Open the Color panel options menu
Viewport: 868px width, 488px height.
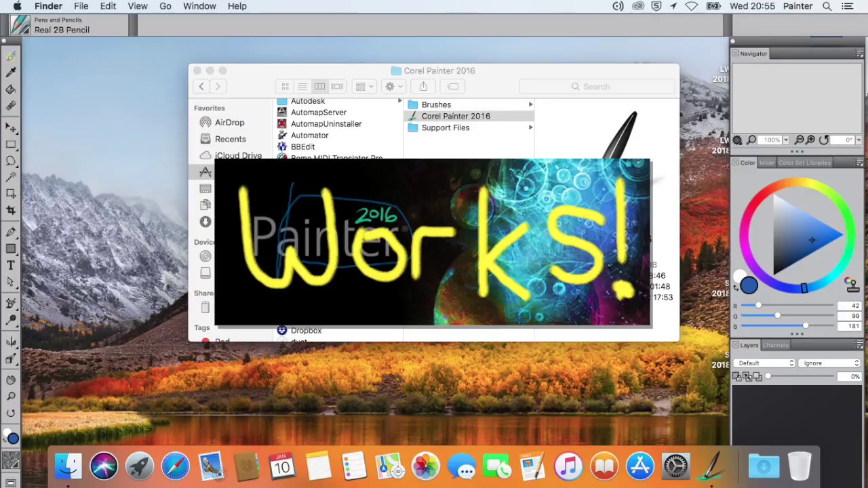[859, 163]
